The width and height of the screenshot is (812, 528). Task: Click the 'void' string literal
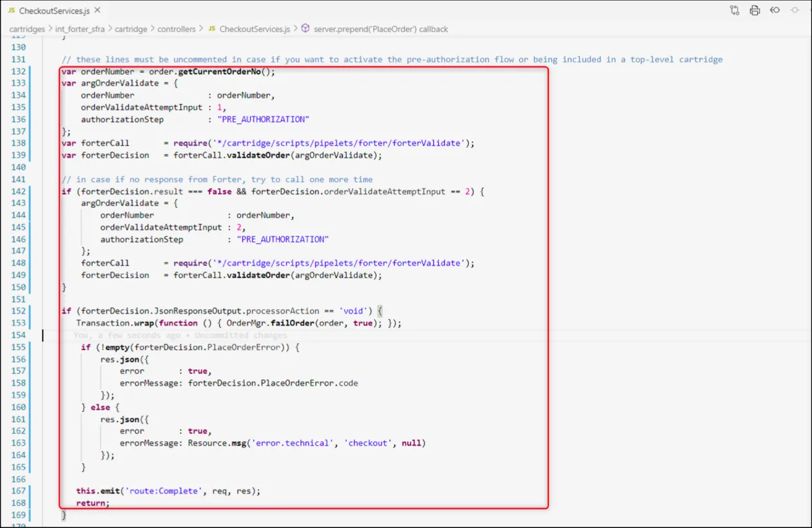click(x=354, y=311)
